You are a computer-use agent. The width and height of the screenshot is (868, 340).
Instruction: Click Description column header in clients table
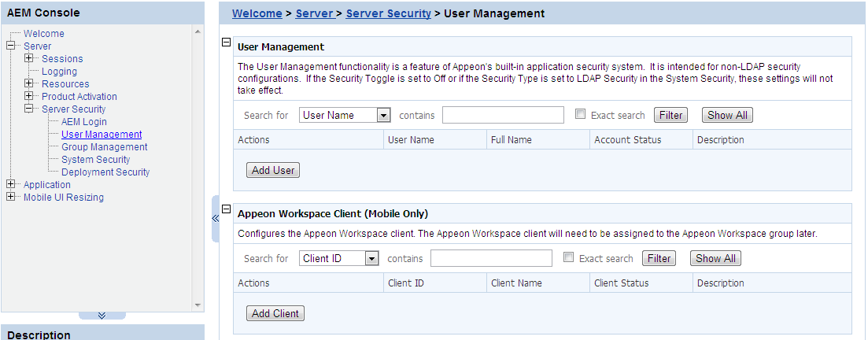point(772,283)
